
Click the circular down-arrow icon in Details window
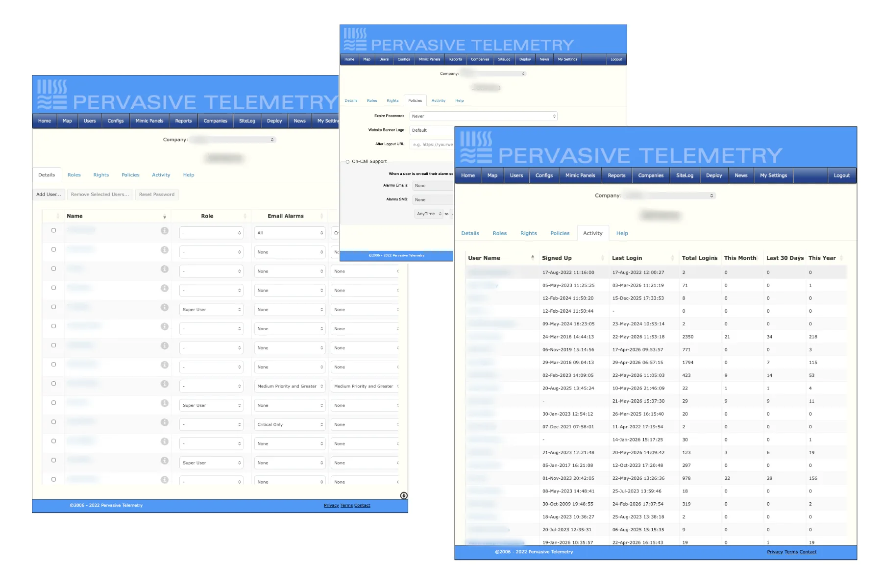[404, 495]
